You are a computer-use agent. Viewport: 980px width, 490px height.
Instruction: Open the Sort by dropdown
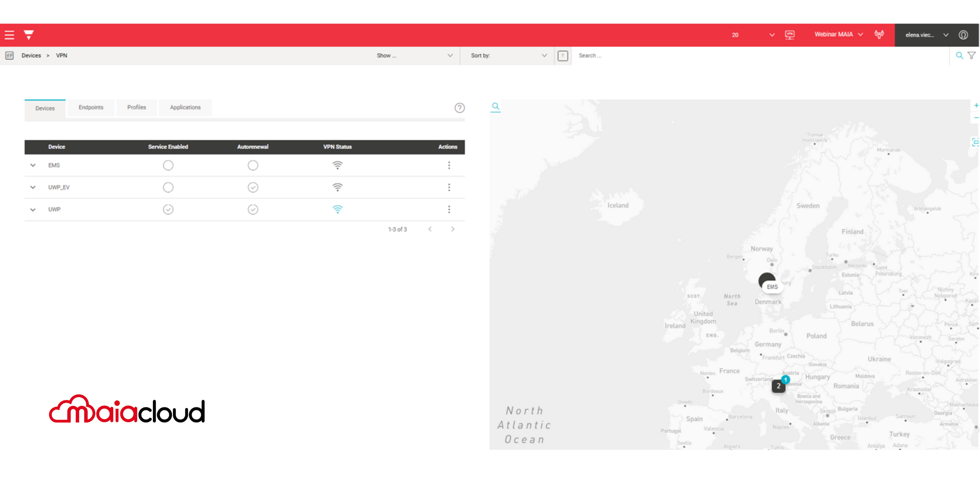click(508, 56)
